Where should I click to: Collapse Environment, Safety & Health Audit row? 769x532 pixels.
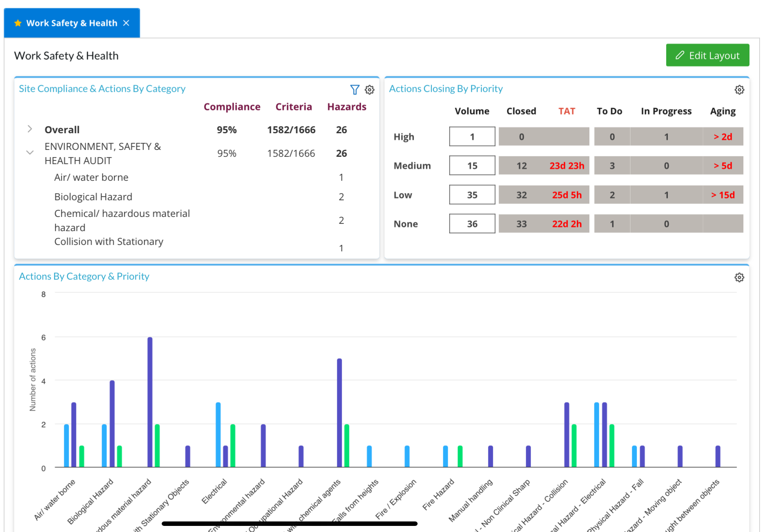[x=30, y=153]
